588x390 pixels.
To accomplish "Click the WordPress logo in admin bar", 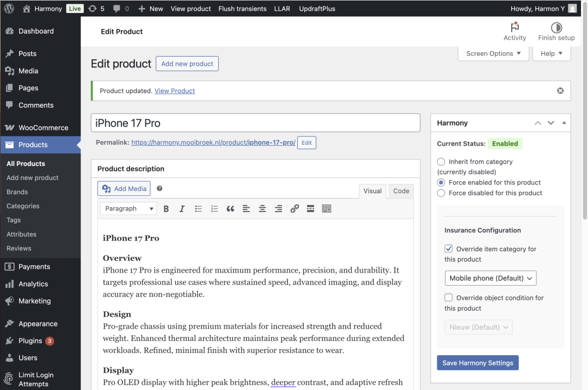I will click(x=9, y=9).
